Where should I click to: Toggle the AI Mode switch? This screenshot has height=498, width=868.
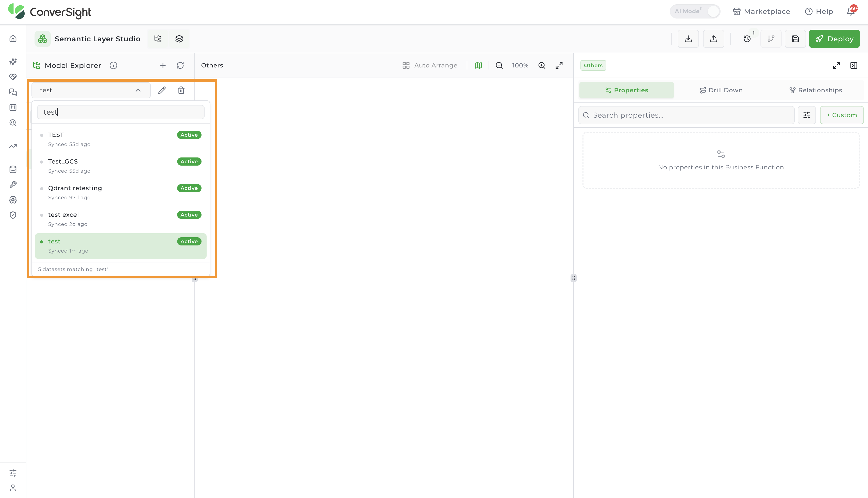click(x=695, y=11)
